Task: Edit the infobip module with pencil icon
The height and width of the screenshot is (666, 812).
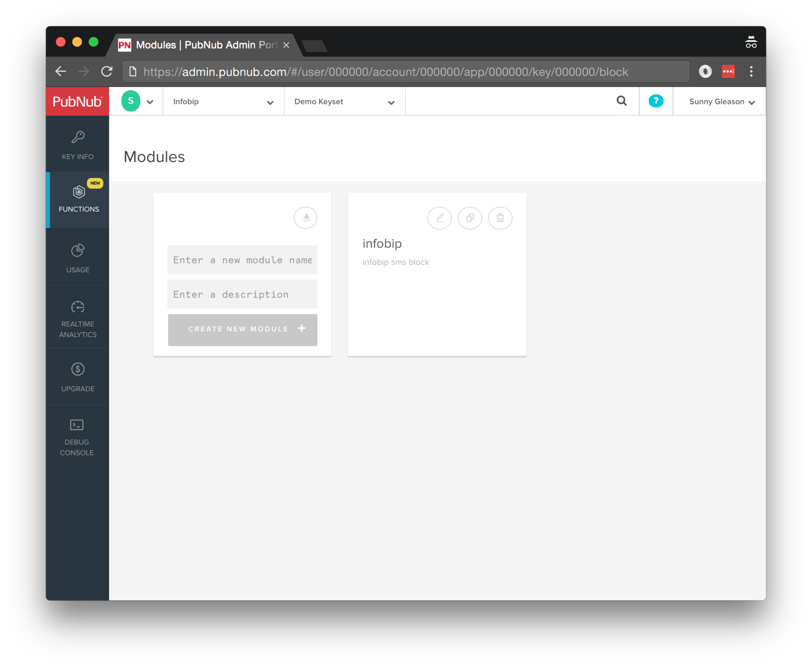Action: [x=440, y=218]
